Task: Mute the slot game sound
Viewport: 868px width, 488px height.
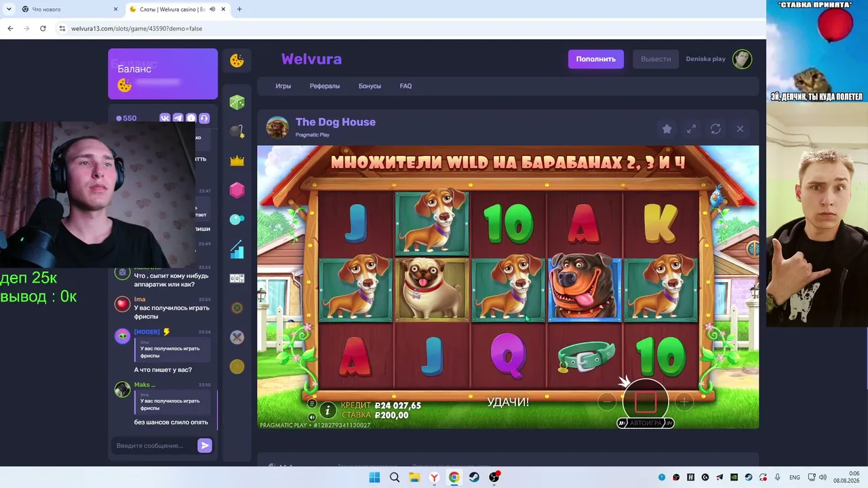Action: (312, 418)
